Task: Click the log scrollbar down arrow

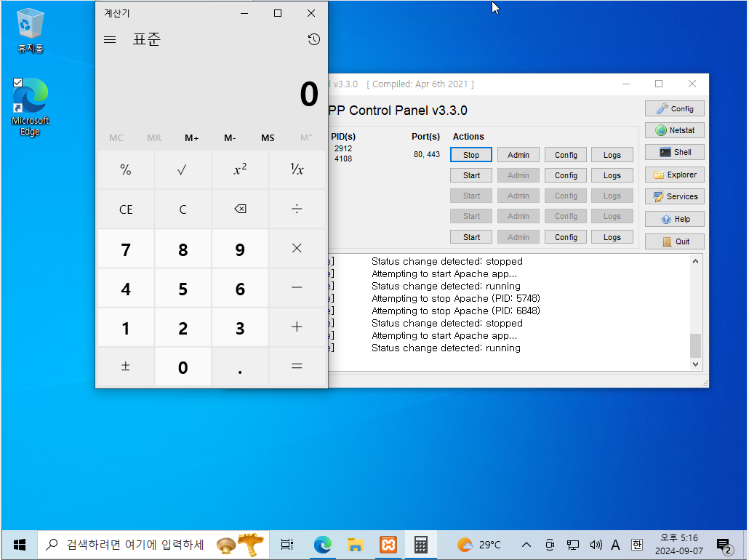Action: 695,364
